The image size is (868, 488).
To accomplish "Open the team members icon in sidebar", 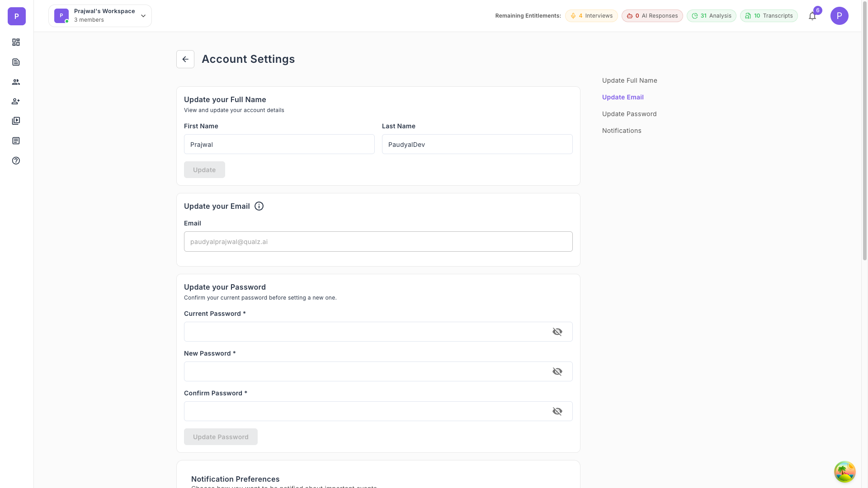I will pos(16,82).
